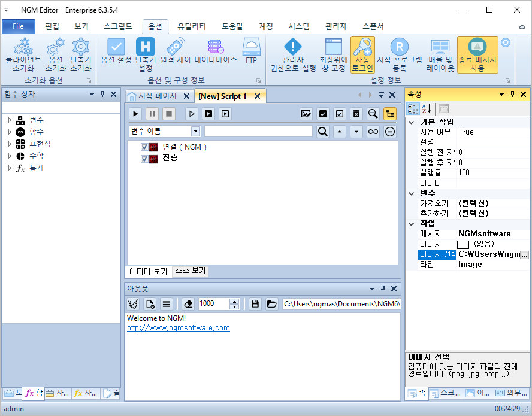The image size is (532, 416).
Task: Toggle tree view icon in script toolbar
Action: click(x=390, y=114)
